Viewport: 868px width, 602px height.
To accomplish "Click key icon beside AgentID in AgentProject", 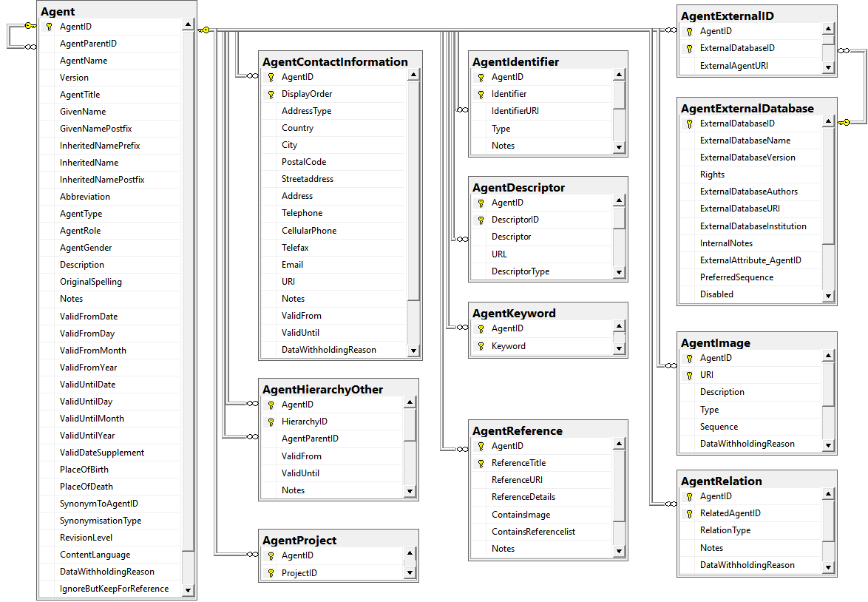I will (271, 555).
